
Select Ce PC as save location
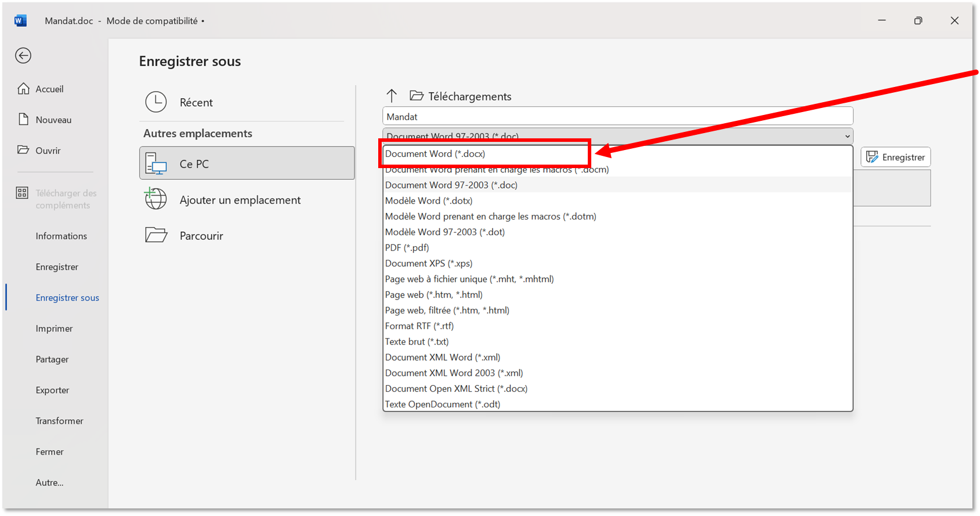[x=246, y=163]
